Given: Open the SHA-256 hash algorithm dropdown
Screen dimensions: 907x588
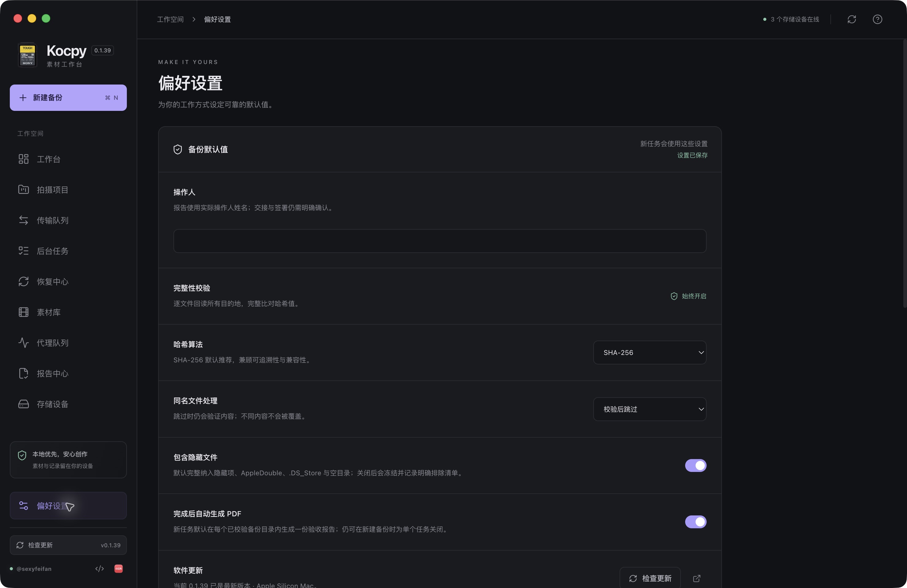Looking at the screenshot, I should click(x=650, y=353).
